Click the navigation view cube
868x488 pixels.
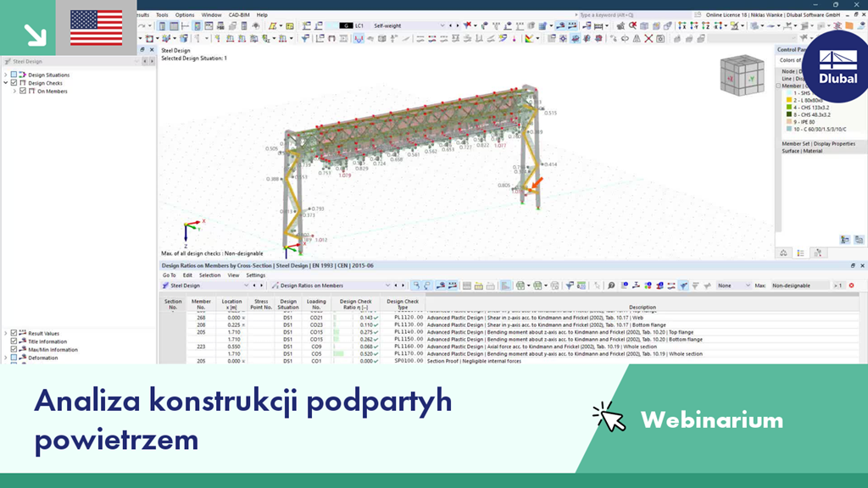pyautogui.click(x=742, y=75)
